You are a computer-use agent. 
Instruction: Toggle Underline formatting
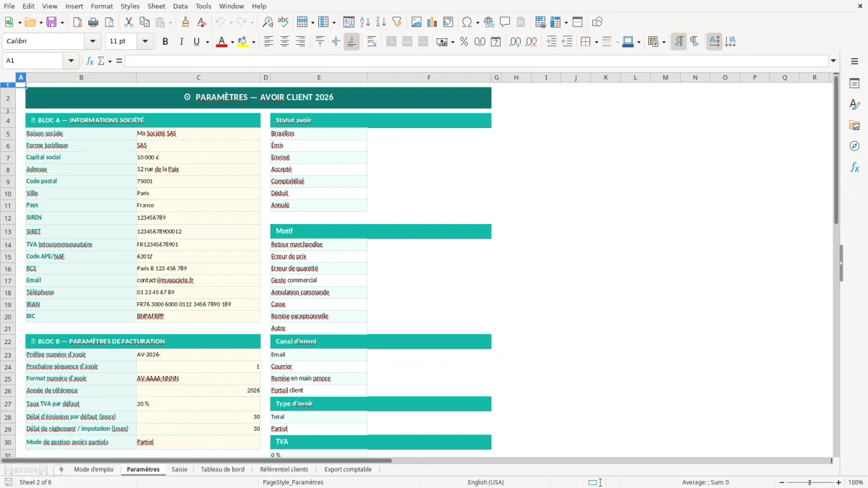pos(196,42)
